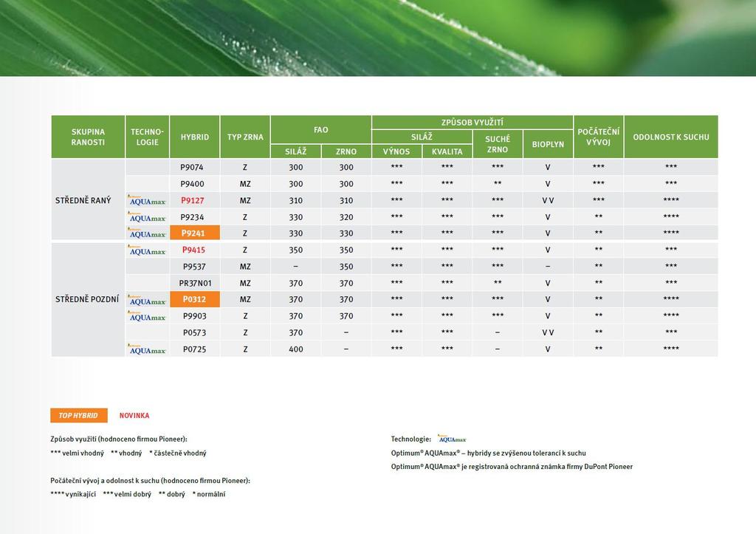This screenshot has width=756, height=534.
Task: Click the 'ZPŮSOB VYUŽITÍ' group header
Action: [x=472, y=123]
